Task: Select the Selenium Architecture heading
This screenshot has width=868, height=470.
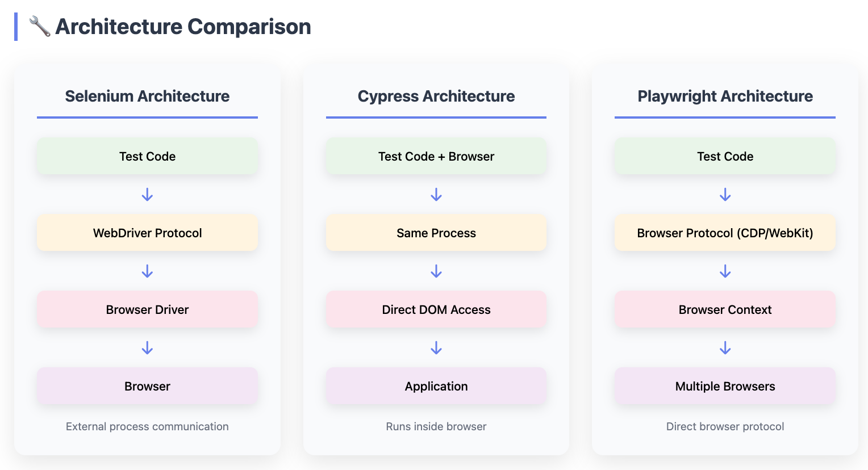Action: coord(147,96)
